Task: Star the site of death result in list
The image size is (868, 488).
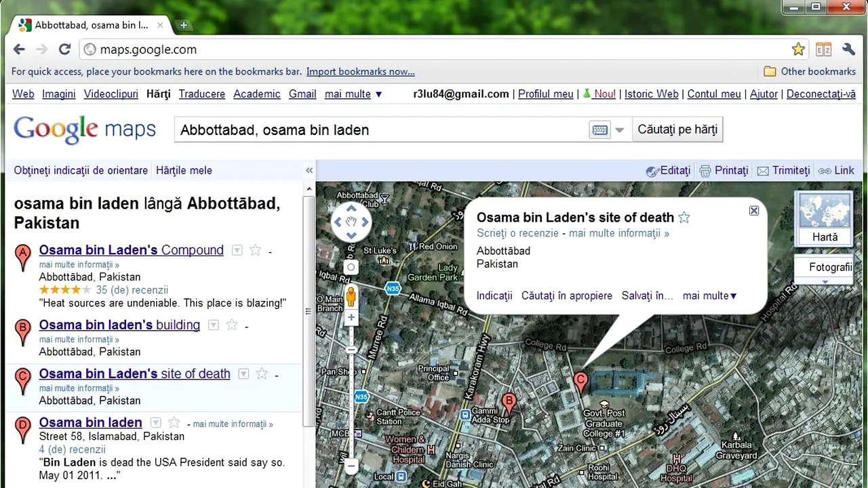Action: pos(262,373)
